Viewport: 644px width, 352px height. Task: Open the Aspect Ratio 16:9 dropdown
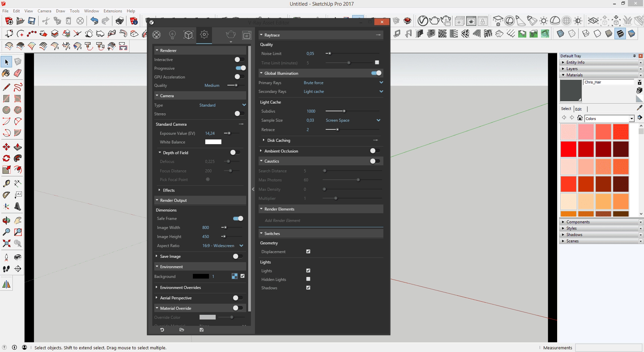223,246
